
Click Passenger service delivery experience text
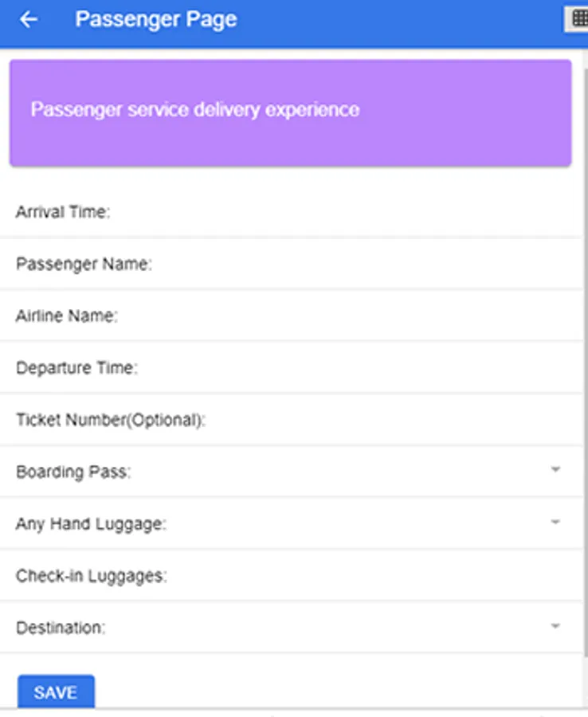coord(195,110)
